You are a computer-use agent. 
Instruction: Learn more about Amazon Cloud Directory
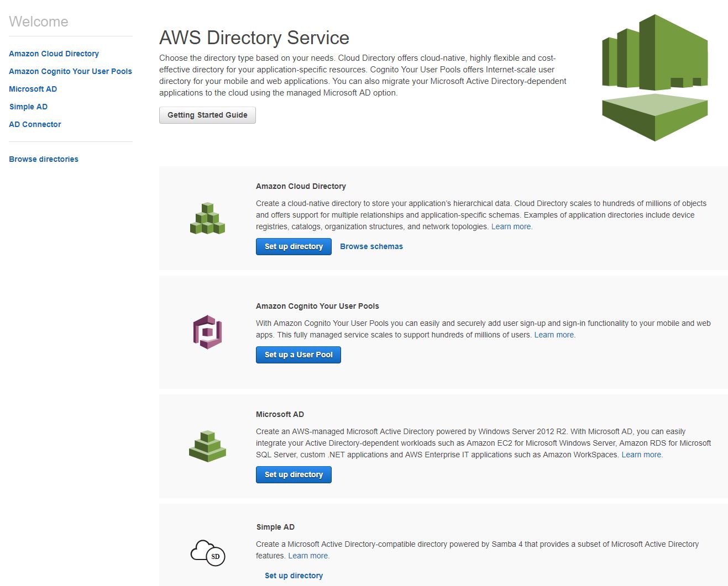(x=511, y=226)
